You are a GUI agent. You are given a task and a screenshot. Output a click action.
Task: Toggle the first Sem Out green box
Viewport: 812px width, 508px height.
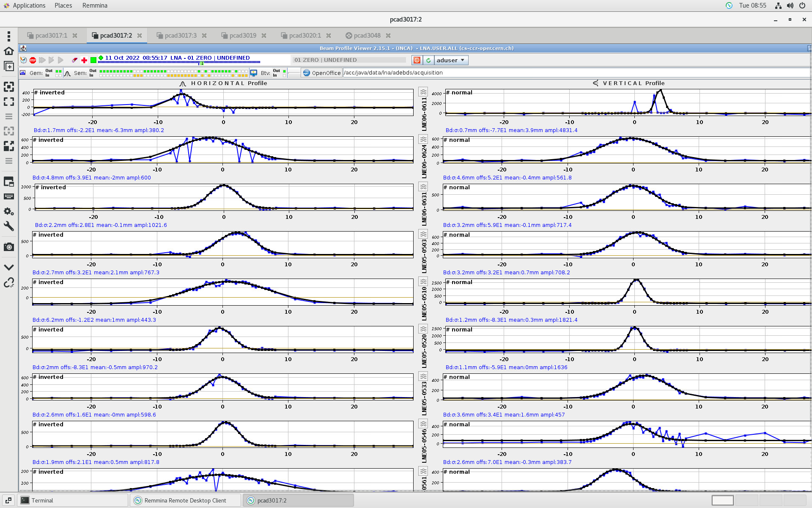(101, 71)
